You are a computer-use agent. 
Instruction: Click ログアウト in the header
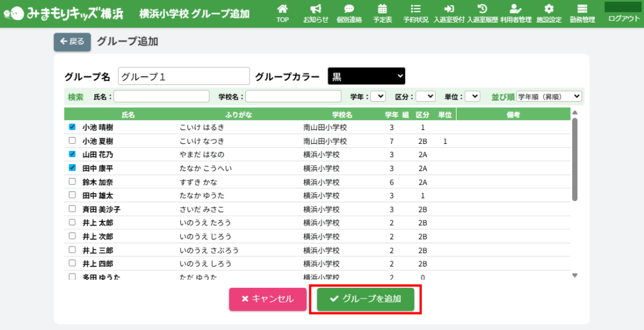pyautogui.click(x=624, y=18)
